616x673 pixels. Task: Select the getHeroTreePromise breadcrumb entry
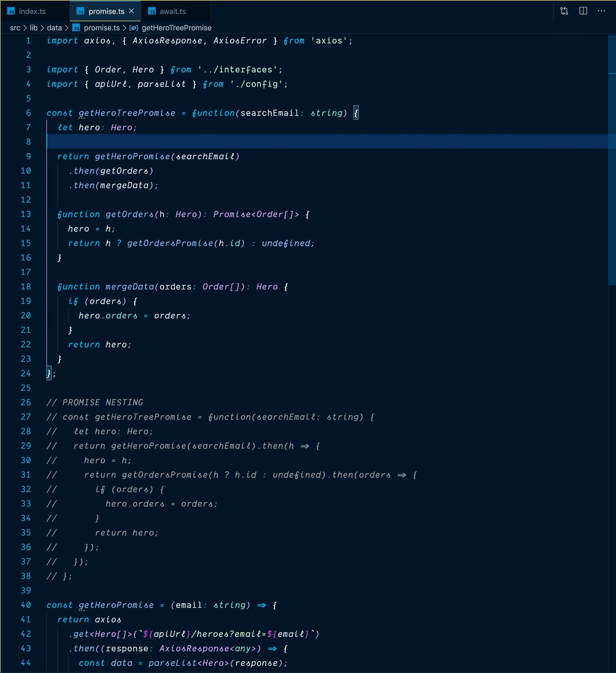click(176, 28)
